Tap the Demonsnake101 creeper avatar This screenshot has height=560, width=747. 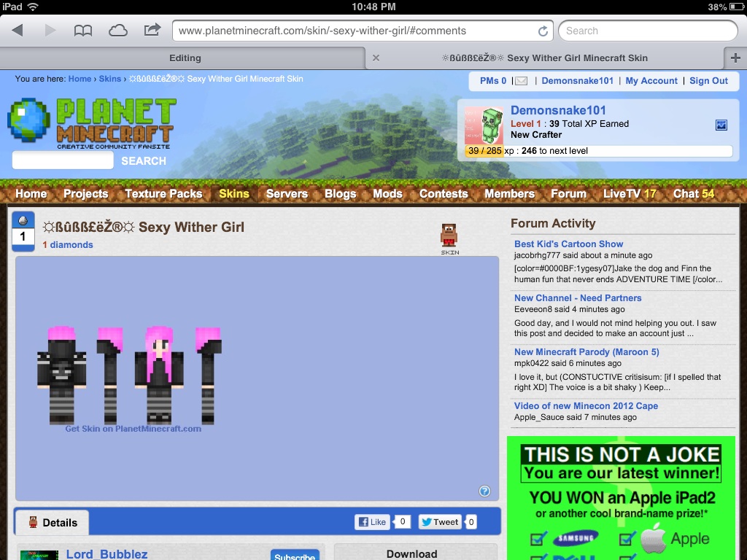tap(484, 125)
